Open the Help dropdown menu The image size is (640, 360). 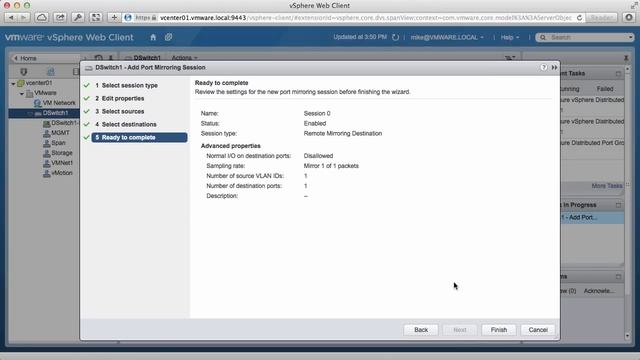[509, 37]
